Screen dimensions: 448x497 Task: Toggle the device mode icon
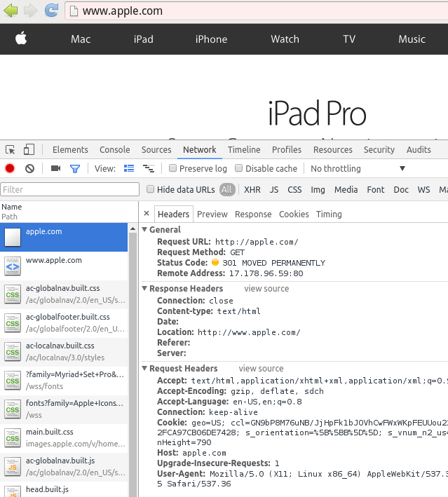(x=29, y=149)
